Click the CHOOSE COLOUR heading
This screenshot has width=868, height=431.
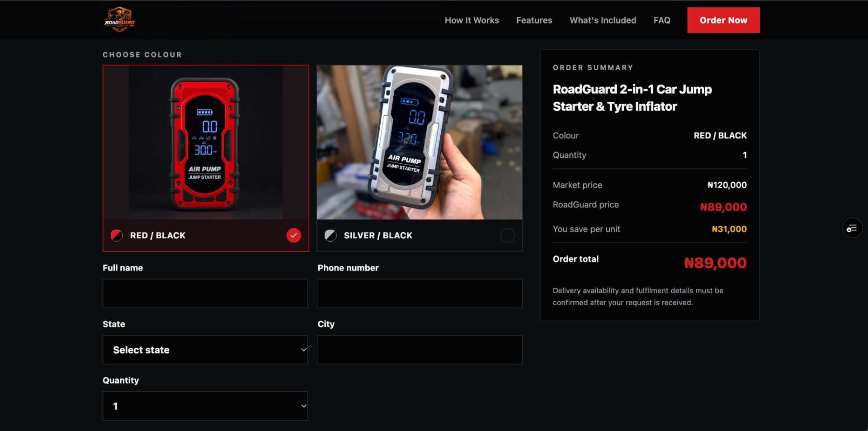142,55
